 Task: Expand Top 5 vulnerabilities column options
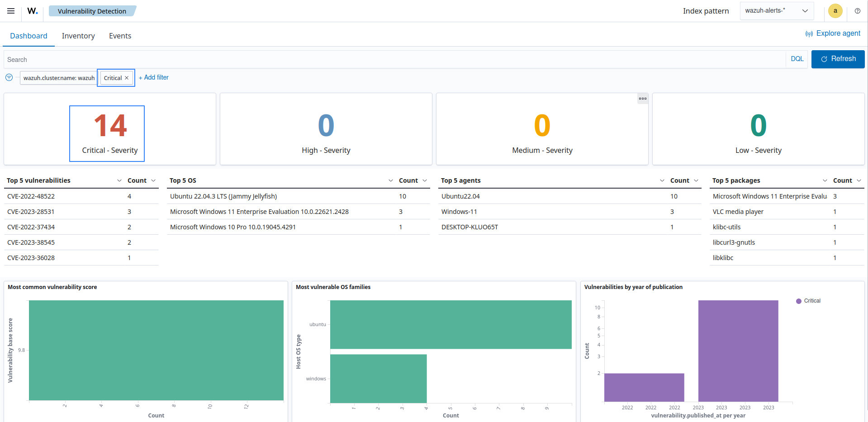(x=119, y=180)
